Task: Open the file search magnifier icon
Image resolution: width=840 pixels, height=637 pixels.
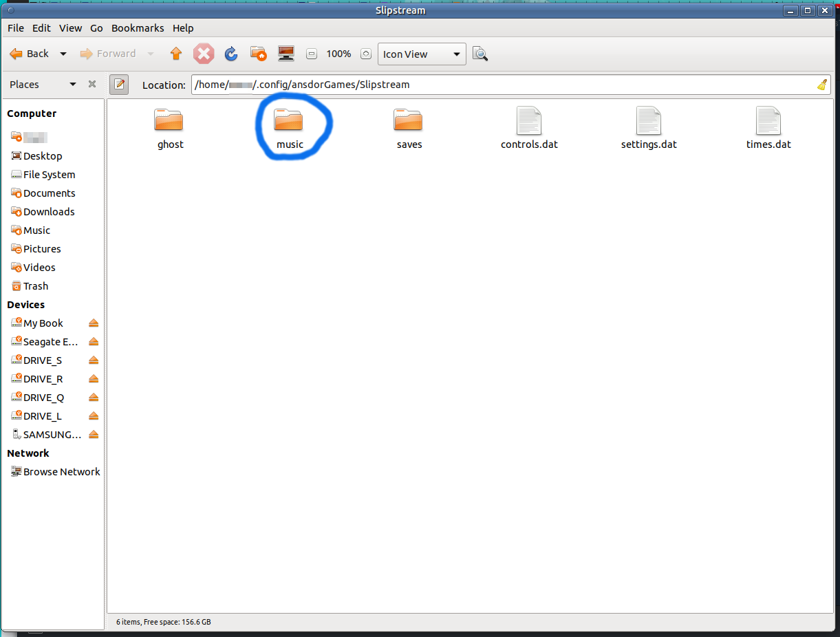Action: [480, 54]
